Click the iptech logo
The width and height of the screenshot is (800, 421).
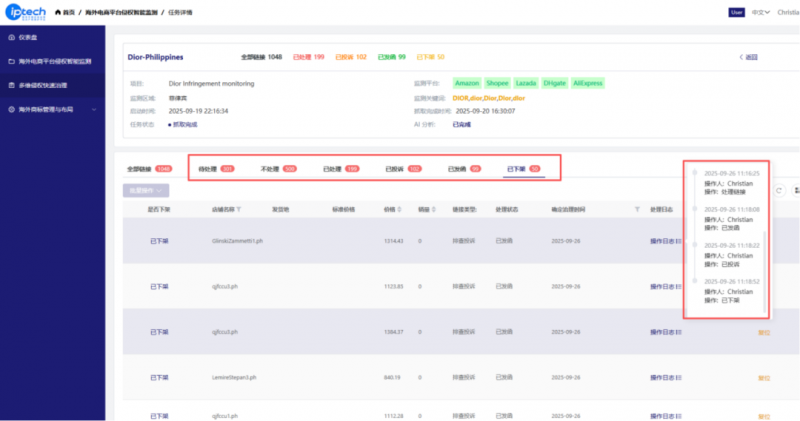tap(30, 12)
